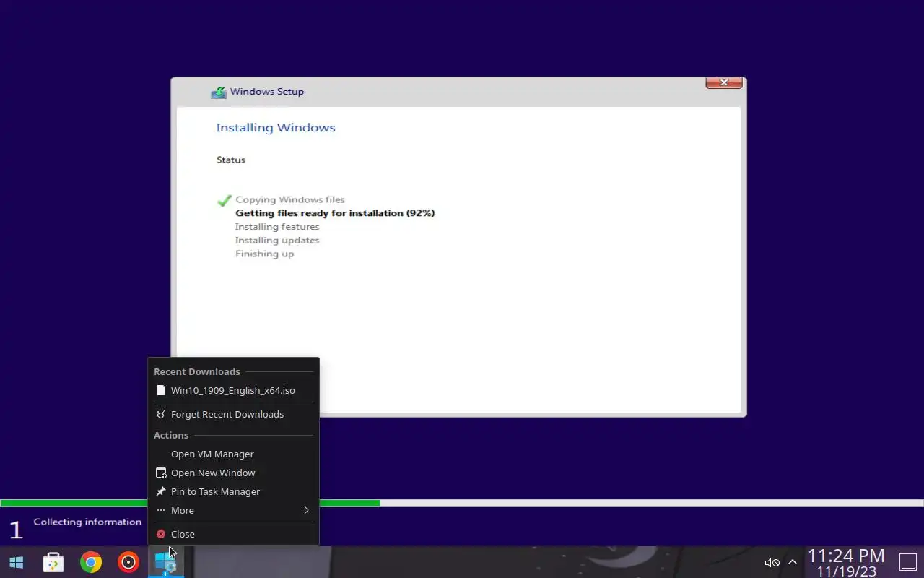Open Win10_1909_English_x64.iso from recent downloads
The image size is (924, 578).
(233, 390)
